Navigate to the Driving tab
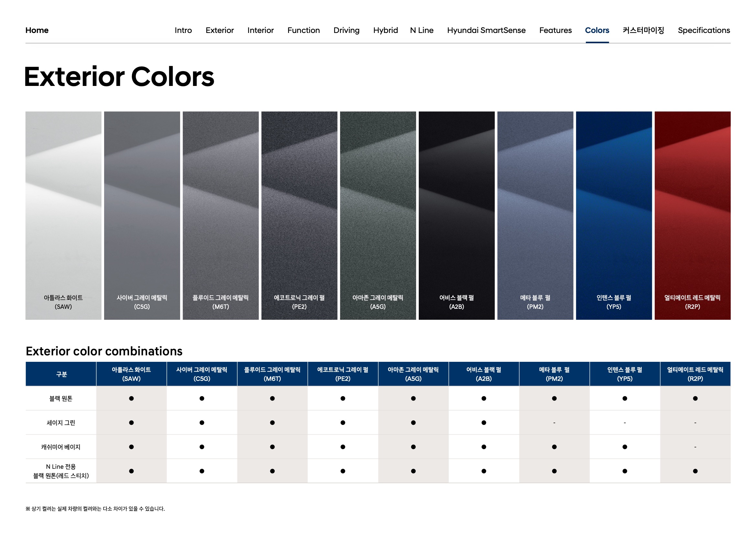The image size is (756, 534). [346, 30]
